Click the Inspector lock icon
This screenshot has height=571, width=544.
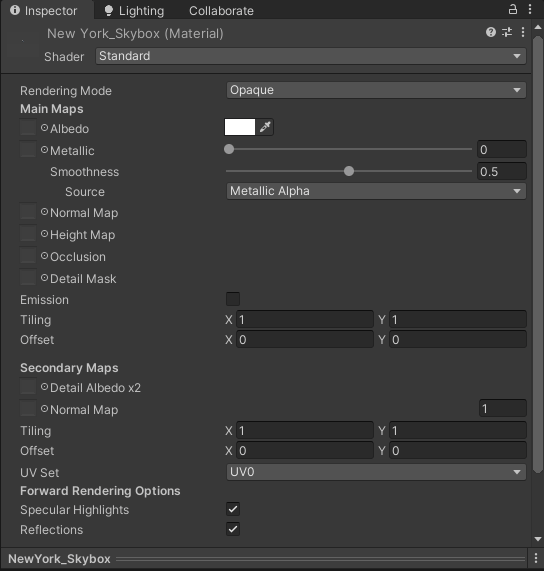click(x=512, y=9)
